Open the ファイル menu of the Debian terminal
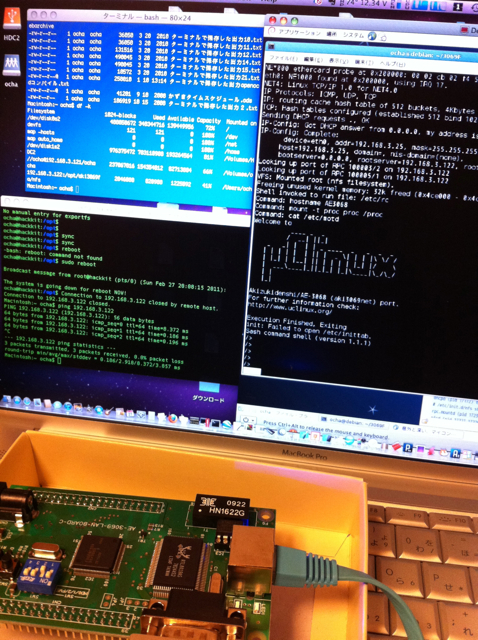The width and height of the screenshot is (478, 640). coord(284,58)
